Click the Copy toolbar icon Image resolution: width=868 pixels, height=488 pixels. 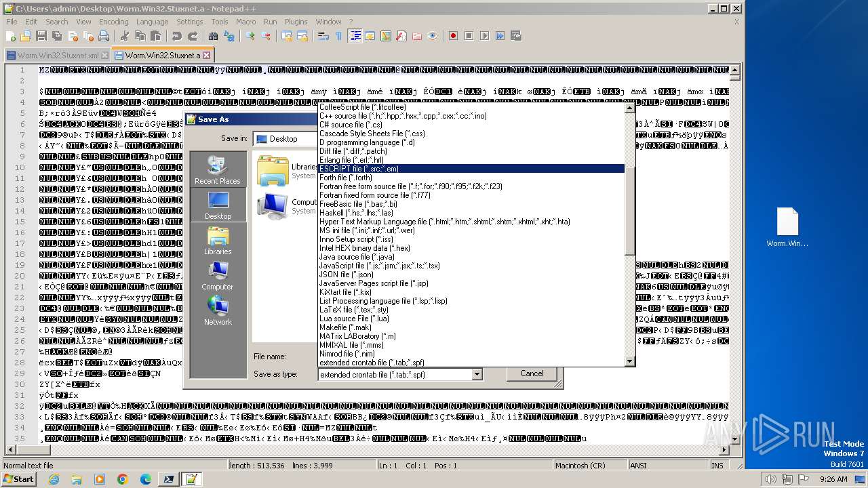click(x=140, y=36)
